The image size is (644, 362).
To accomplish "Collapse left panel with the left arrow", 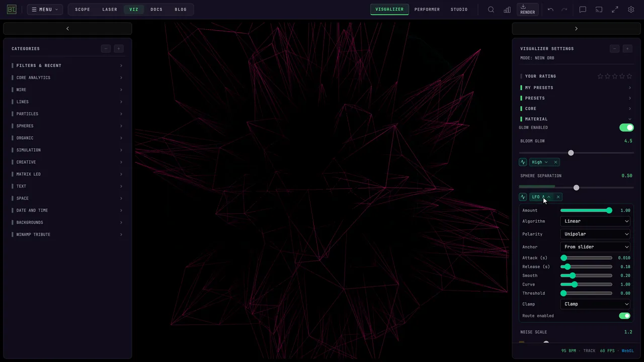I will point(67,29).
